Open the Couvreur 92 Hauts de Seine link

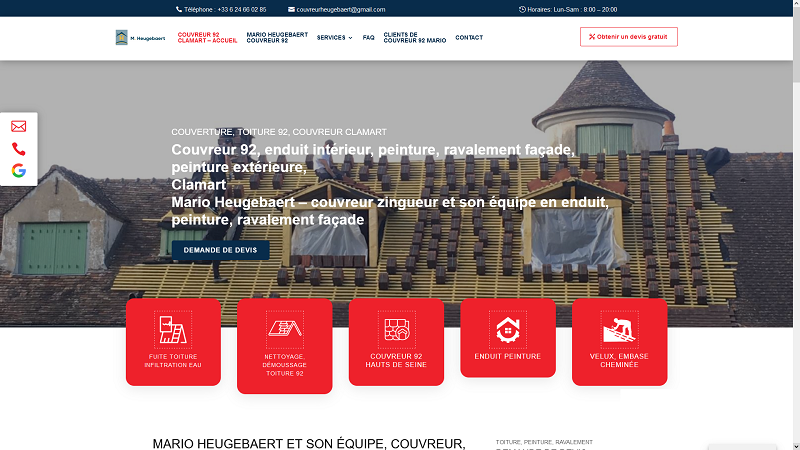click(396, 360)
